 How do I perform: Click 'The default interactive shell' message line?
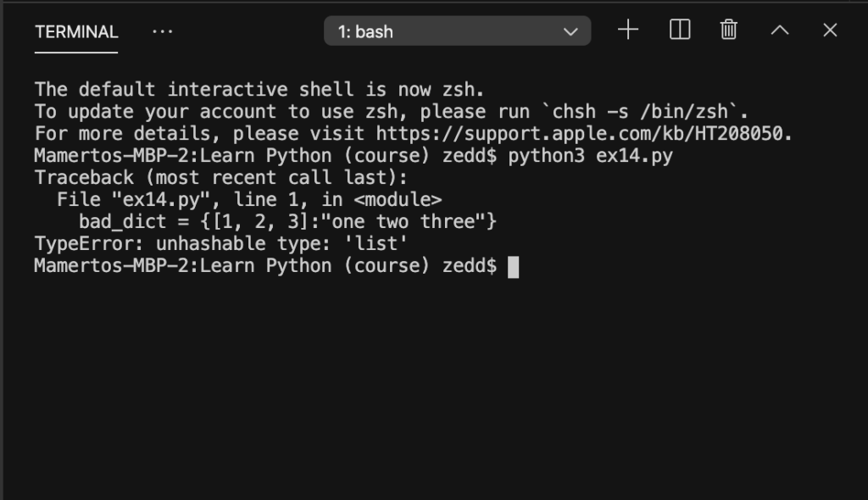pyautogui.click(x=259, y=90)
